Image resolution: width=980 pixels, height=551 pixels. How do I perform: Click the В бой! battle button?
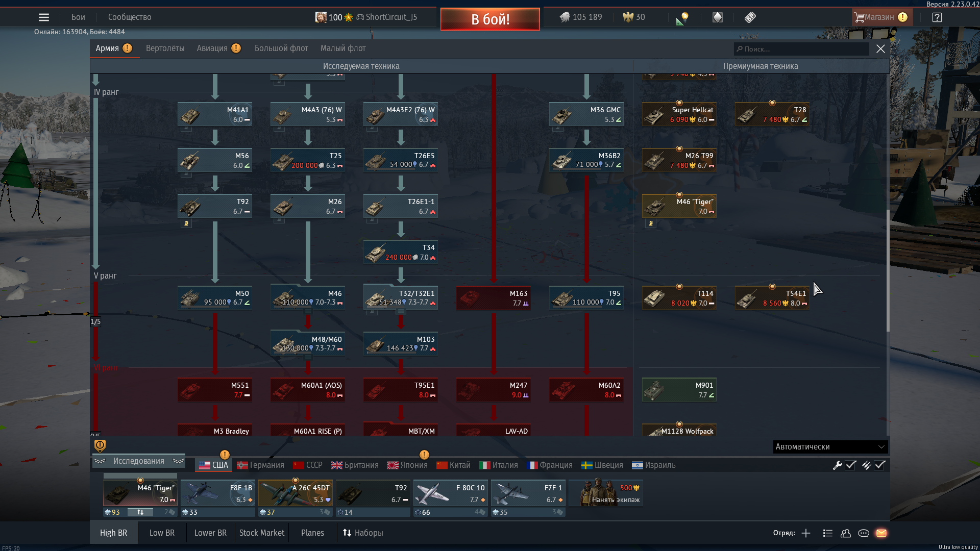pos(490,19)
